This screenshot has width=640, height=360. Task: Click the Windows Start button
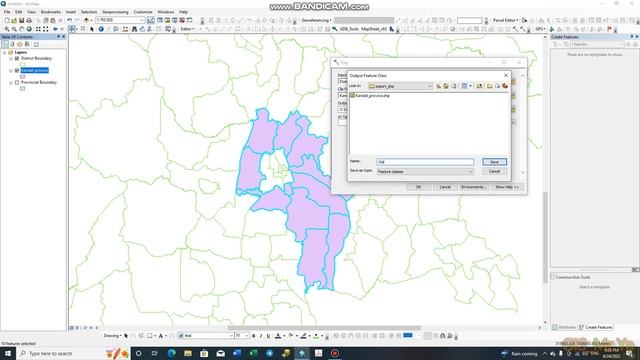click(8, 353)
